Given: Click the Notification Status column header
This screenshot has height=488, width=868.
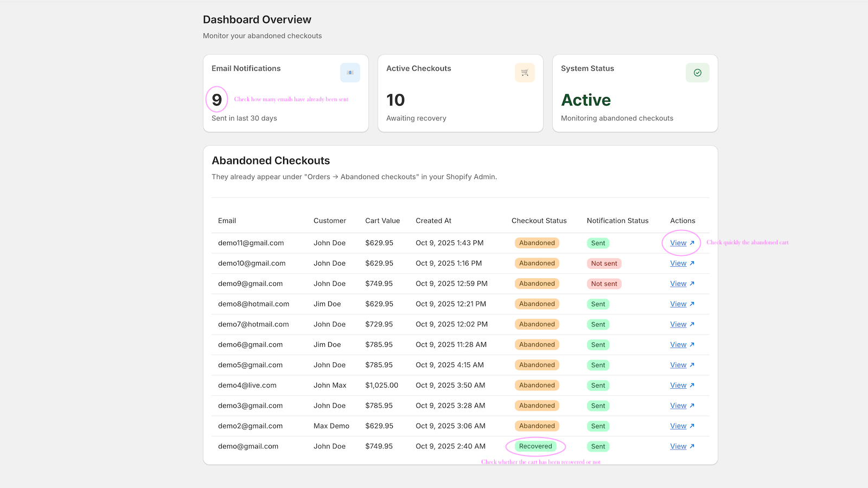Looking at the screenshot, I should pos(617,221).
